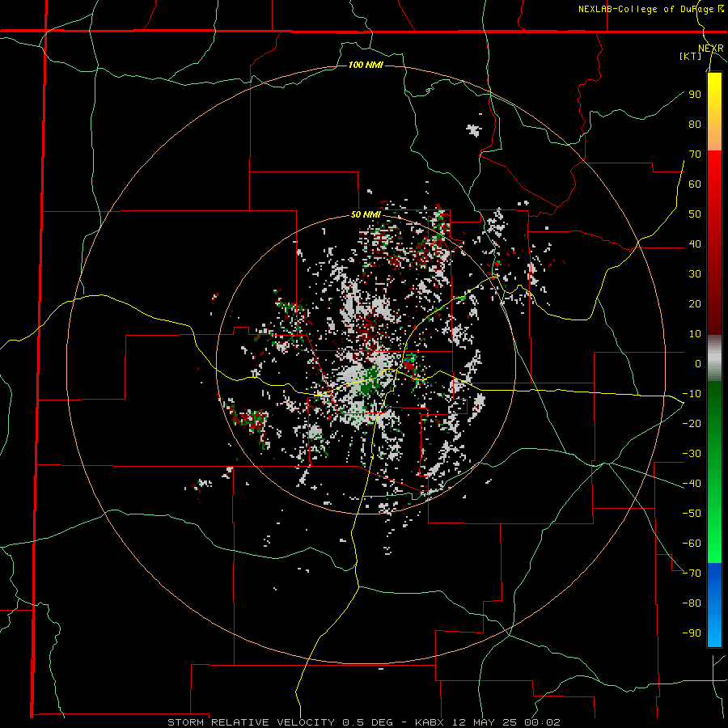The height and width of the screenshot is (728, 728).
Task: Click the 50 NMI range ring label
Action: pos(366,214)
